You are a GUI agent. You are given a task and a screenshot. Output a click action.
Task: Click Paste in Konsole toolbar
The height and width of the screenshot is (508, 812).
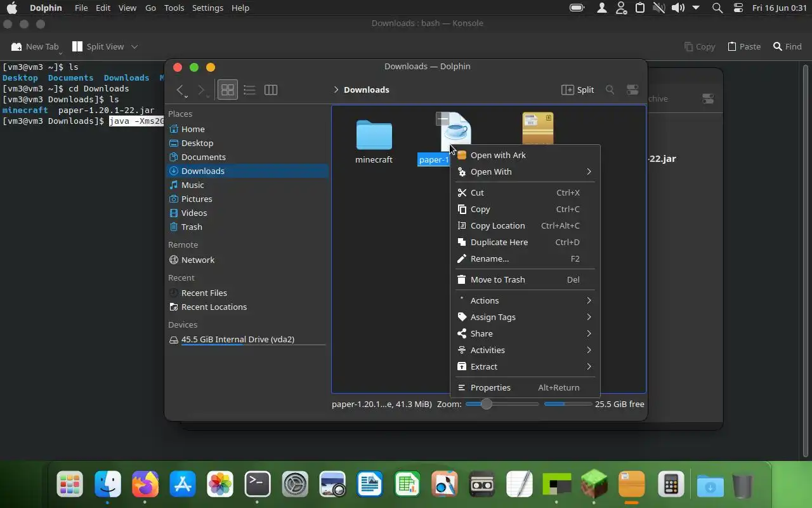[x=744, y=46]
